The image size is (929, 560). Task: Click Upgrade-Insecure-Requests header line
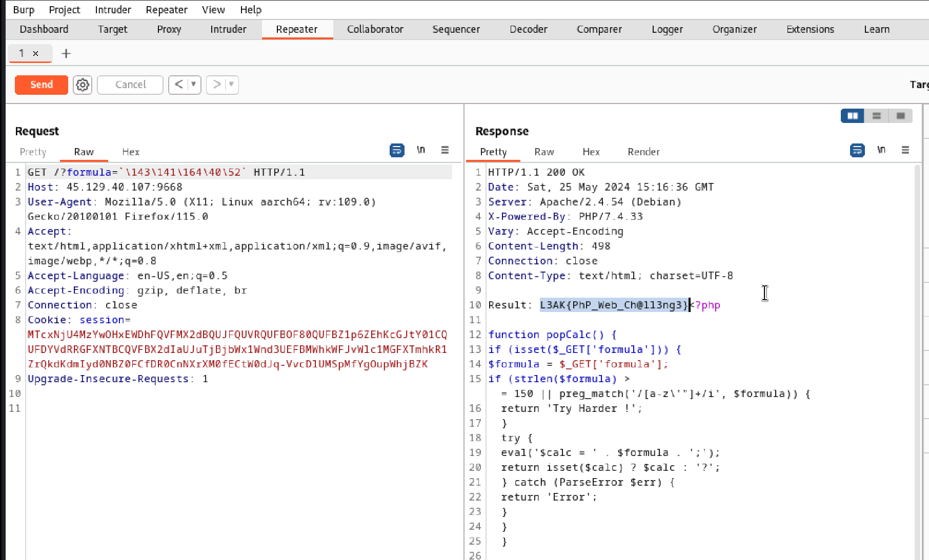tap(118, 379)
